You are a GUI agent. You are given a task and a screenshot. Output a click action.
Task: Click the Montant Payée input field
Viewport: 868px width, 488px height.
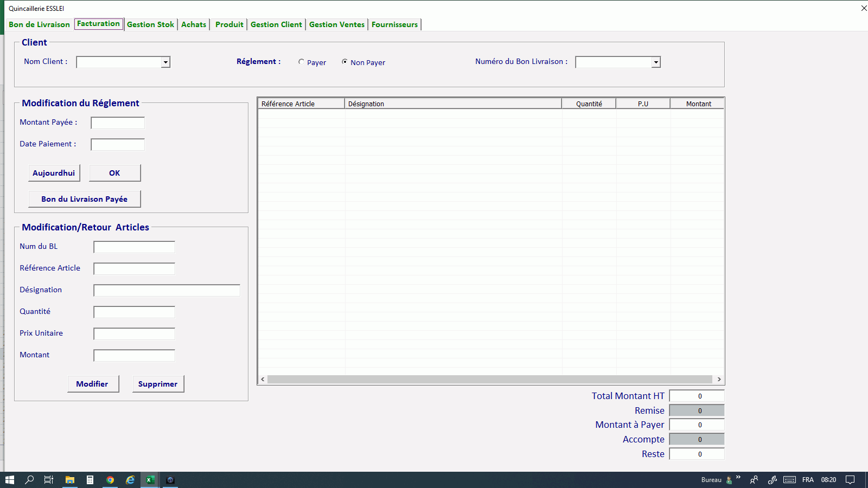tap(118, 123)
